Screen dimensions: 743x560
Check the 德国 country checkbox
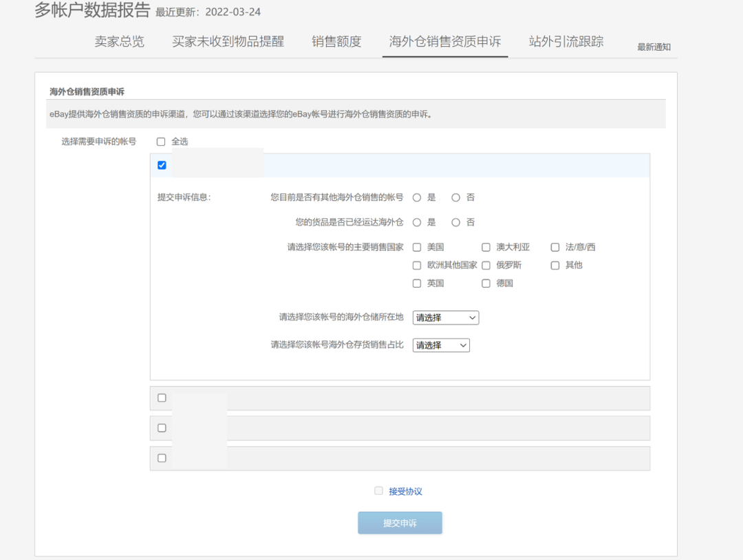[x=486, y=283]
